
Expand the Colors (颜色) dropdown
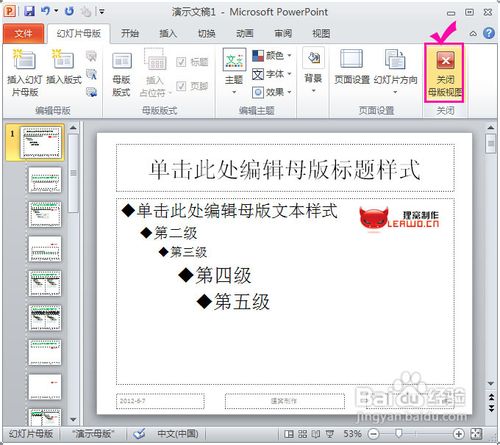271,55
